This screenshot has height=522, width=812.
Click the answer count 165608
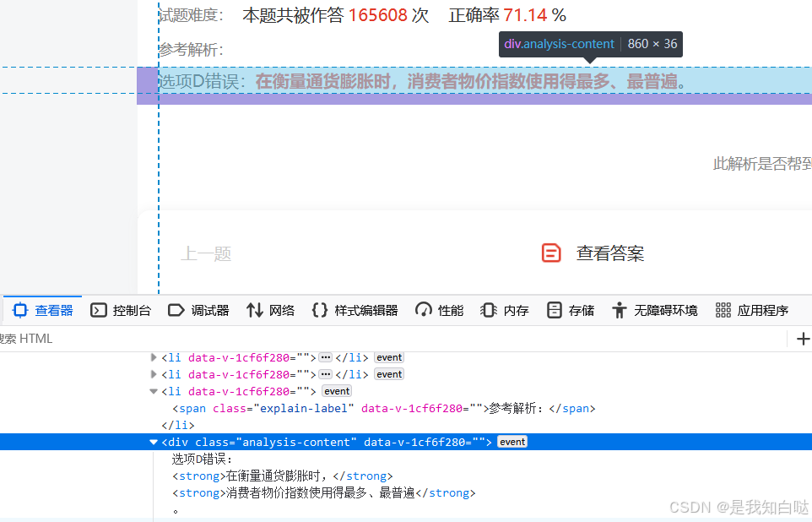point(378,15)
